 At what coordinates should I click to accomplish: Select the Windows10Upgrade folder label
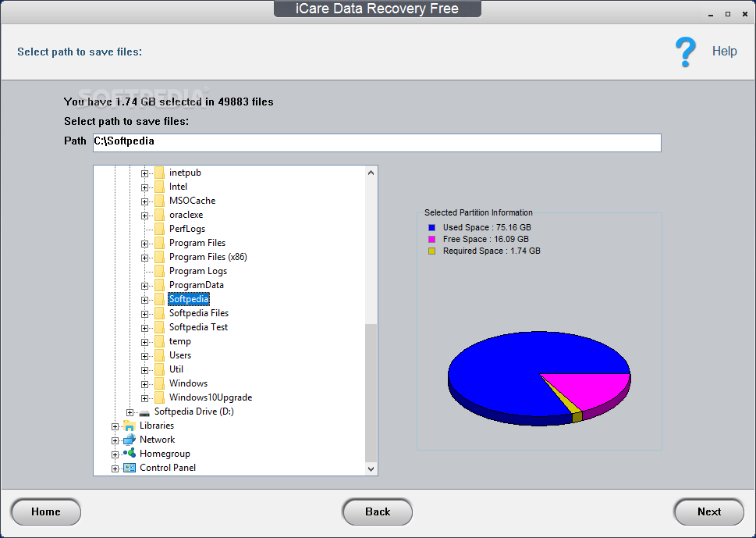[x=210, y=397]
